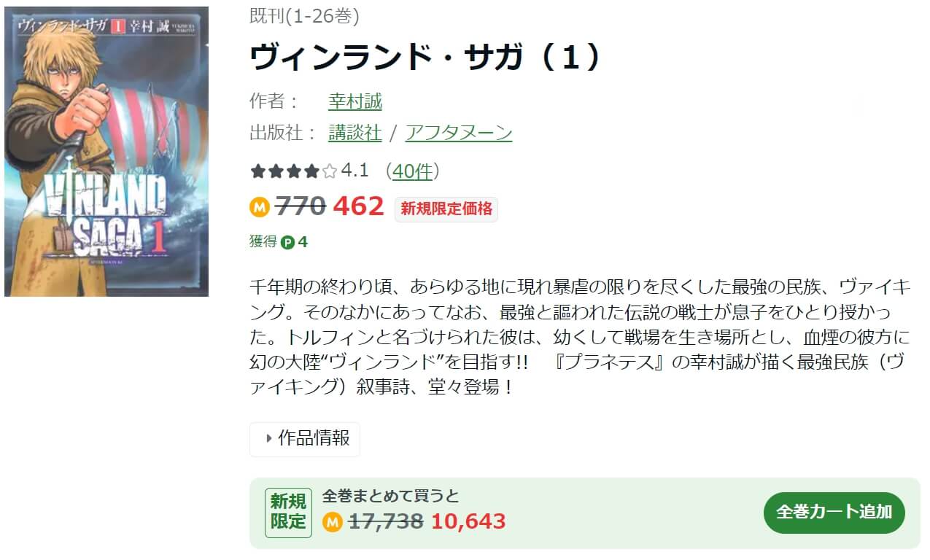
Task: Expand the 作品情報 section
Action: 305,438
